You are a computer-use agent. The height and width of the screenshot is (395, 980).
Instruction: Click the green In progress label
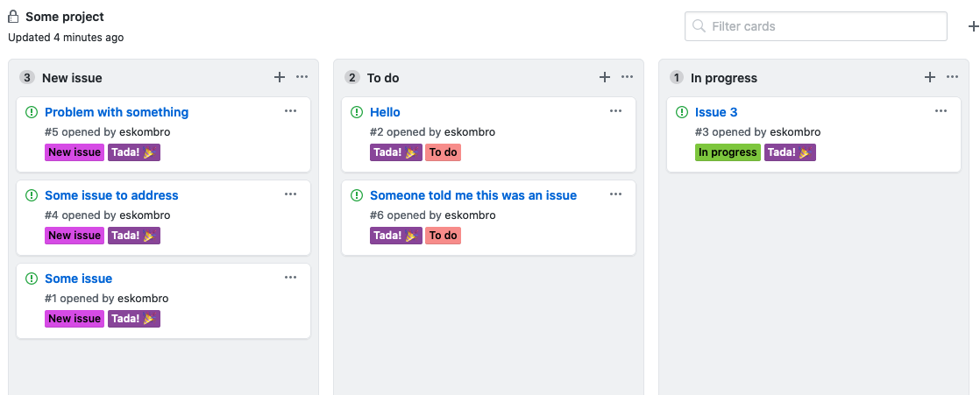pos(728,152)
